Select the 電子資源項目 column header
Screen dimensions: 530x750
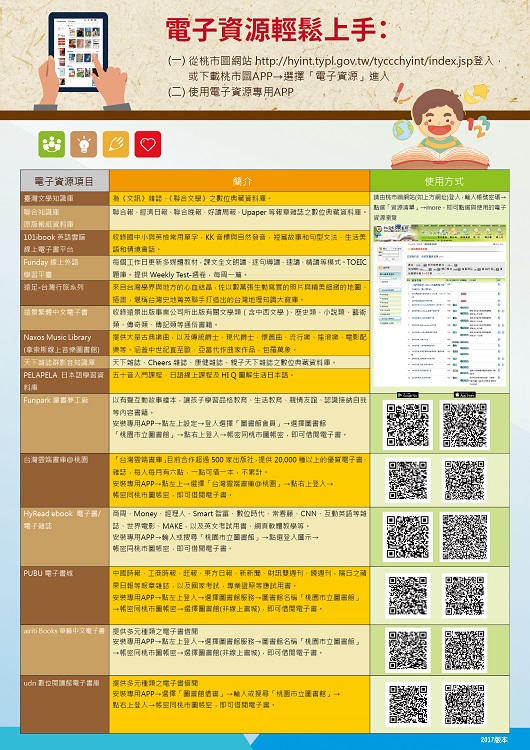[x=65, y=181]
